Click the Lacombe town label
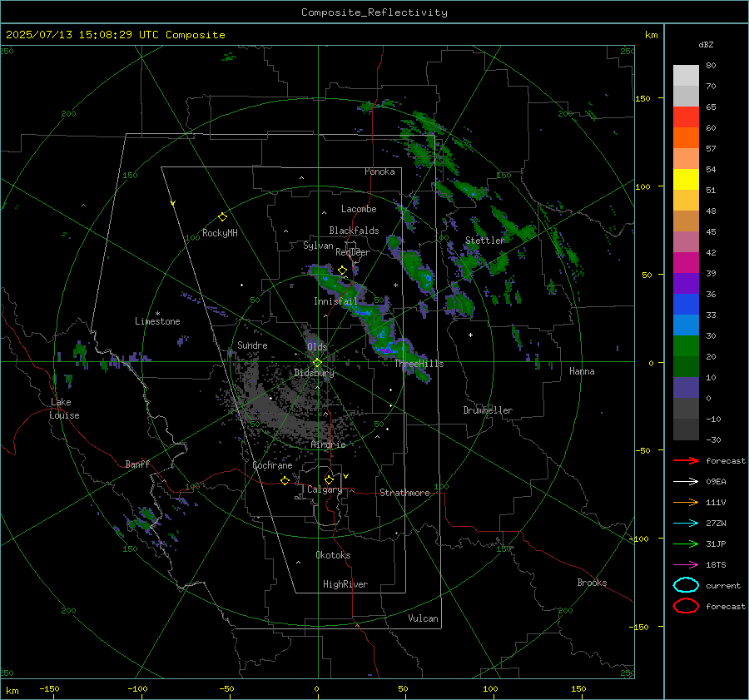The width and height of the screenshot is (749, 700). 359,209
